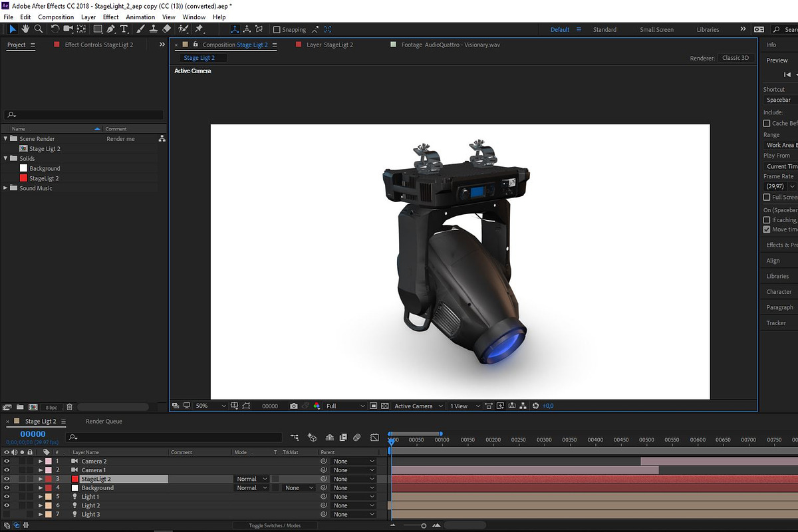798x532 pixels.
Task: Select the Rectangle shape tool
Action: 98,29
